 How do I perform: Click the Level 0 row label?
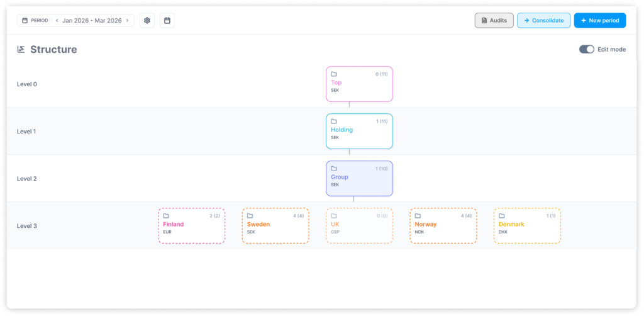26,84
